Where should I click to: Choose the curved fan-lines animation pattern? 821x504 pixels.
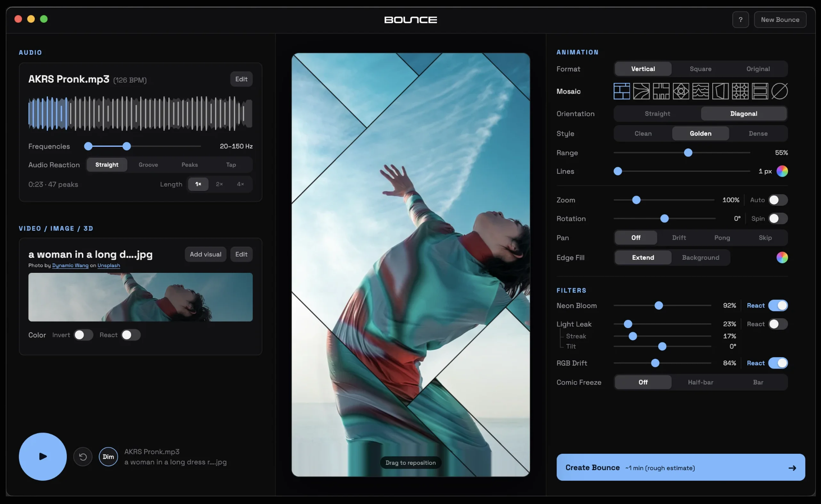pos(641,91)
